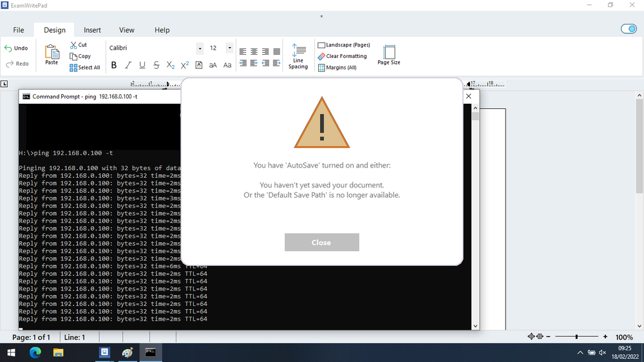
Task: Open File Explorer from taskbar
Action: (59, 352)
